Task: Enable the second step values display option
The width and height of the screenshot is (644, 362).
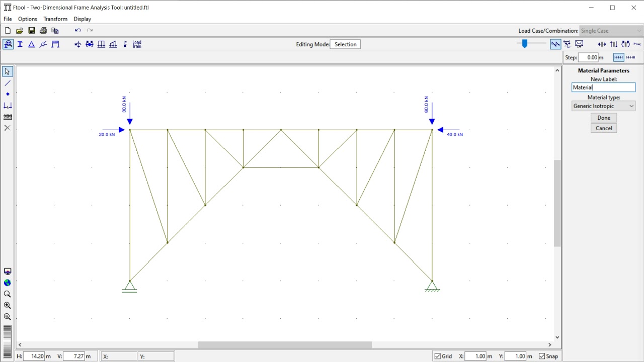Action: pyautogui.click(x=630, y=57)
